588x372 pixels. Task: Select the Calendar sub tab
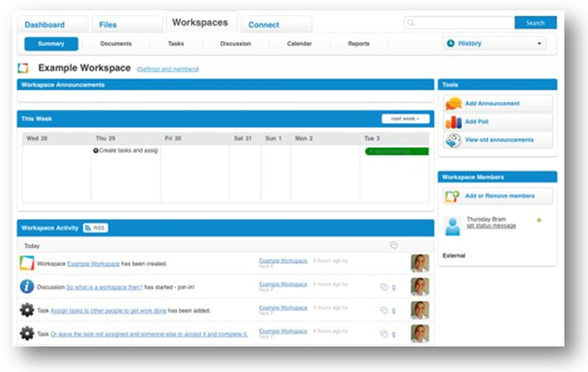pos(300,44)
